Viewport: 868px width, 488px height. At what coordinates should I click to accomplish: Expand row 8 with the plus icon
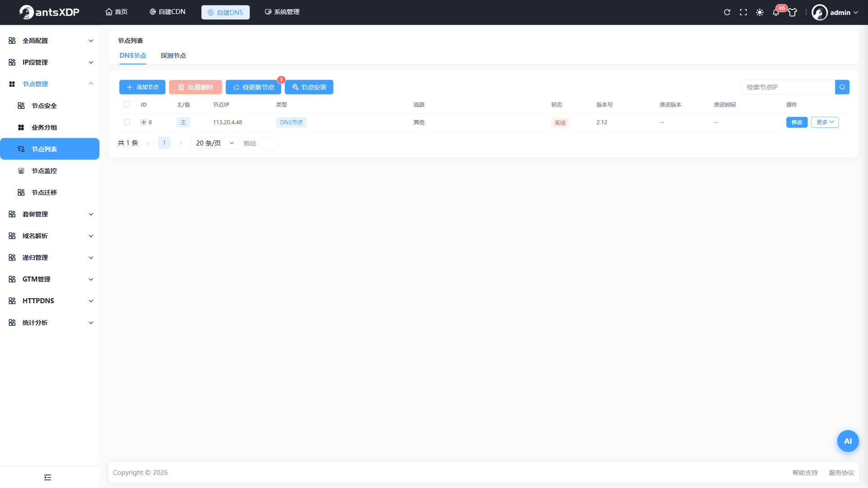pyautogui.click(x=143, y=122)
